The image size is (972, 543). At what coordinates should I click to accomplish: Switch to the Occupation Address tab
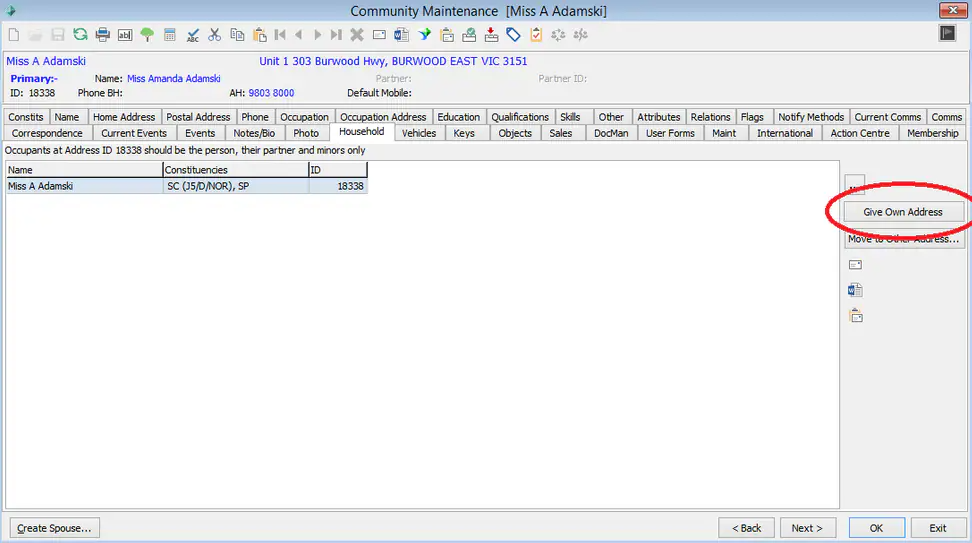point(383,117)
